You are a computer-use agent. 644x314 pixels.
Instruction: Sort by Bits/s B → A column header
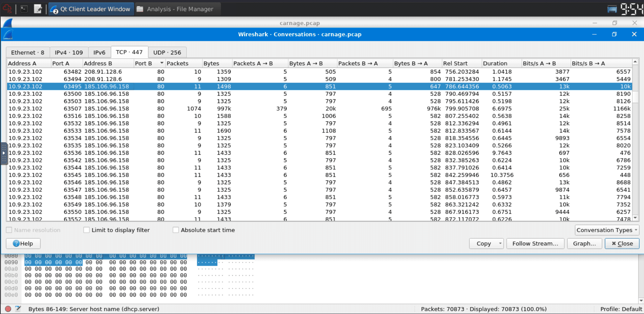pyautogui.click(x=601, y=63)
